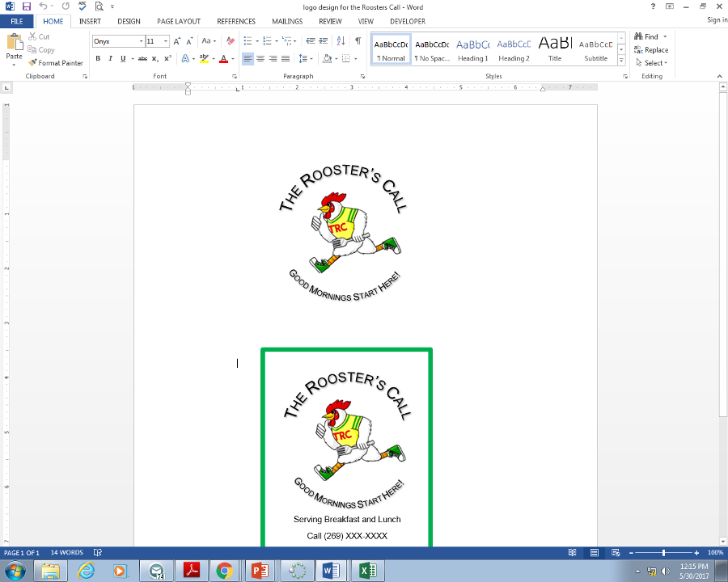Screen dimensions: 728x582
Task: Click the Sort A-Z icon
Action: (341, 40)
